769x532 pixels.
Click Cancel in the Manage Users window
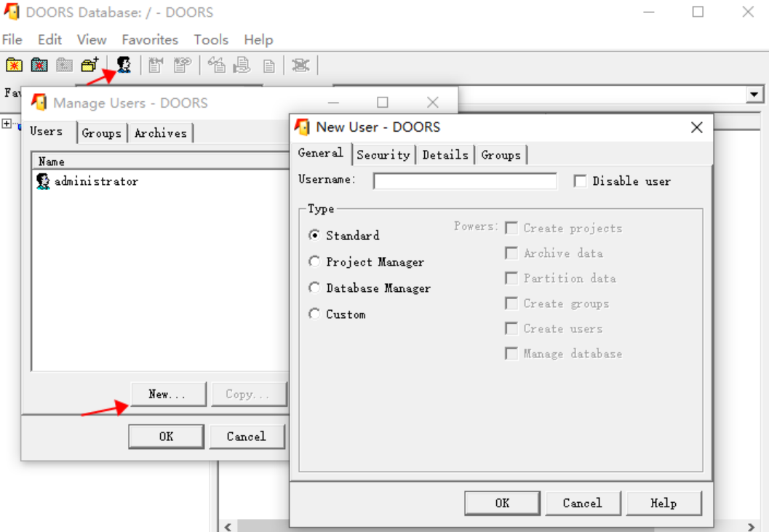[247, 437]
